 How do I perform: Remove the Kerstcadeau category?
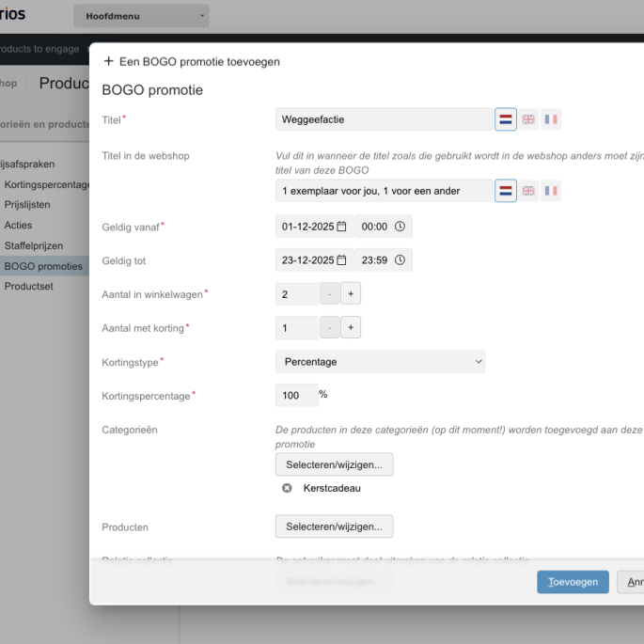(x=287, y=488)
